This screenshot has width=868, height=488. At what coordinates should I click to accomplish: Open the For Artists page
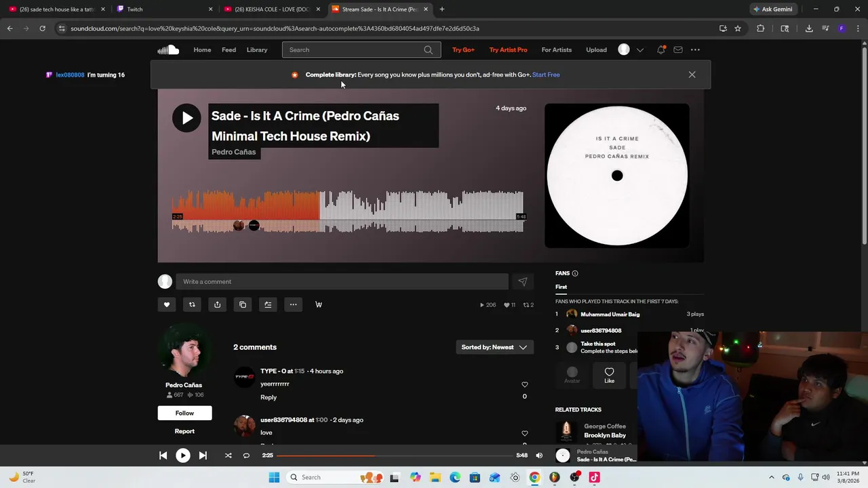pos(556,49)
